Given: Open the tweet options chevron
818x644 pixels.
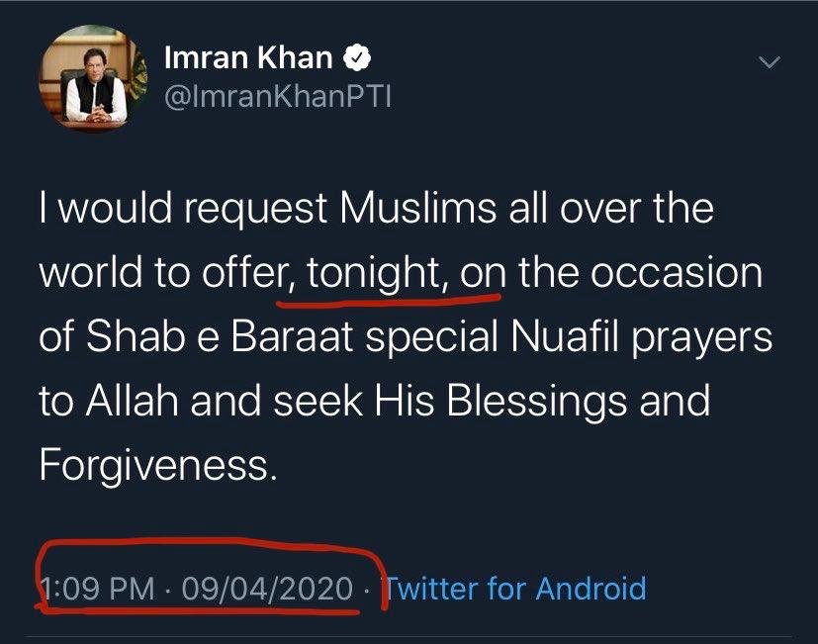Looking at the screenshot, I should pyautogui.click(x=770, y=63).
